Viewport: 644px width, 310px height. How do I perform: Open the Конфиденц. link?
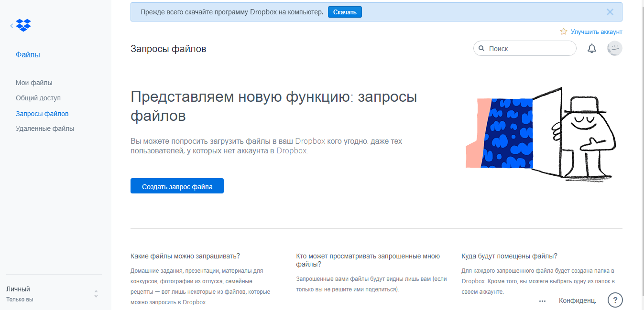[x=578, y=300]
